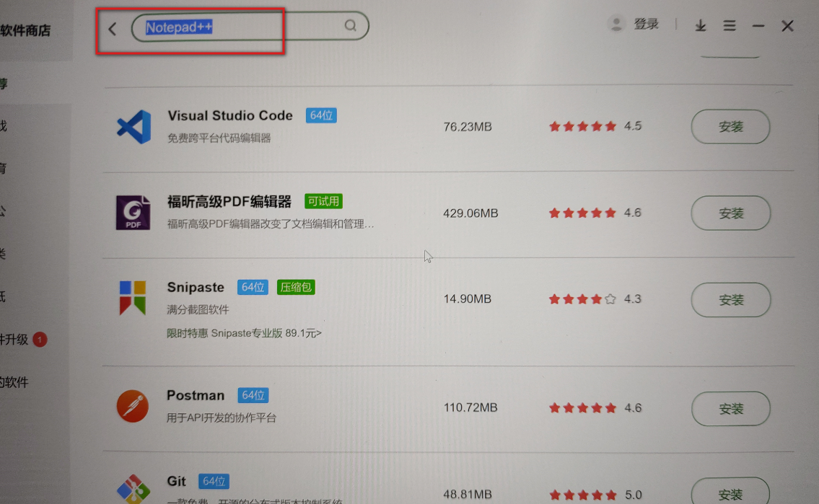Click 登录 to sign in
Viewport: 819px width, 504px height.
point(646,24)
